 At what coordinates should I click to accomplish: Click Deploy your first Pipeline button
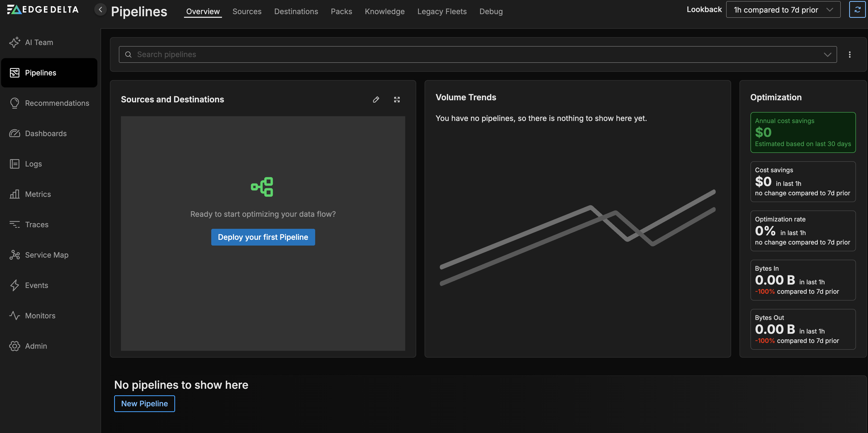point(263,237)
